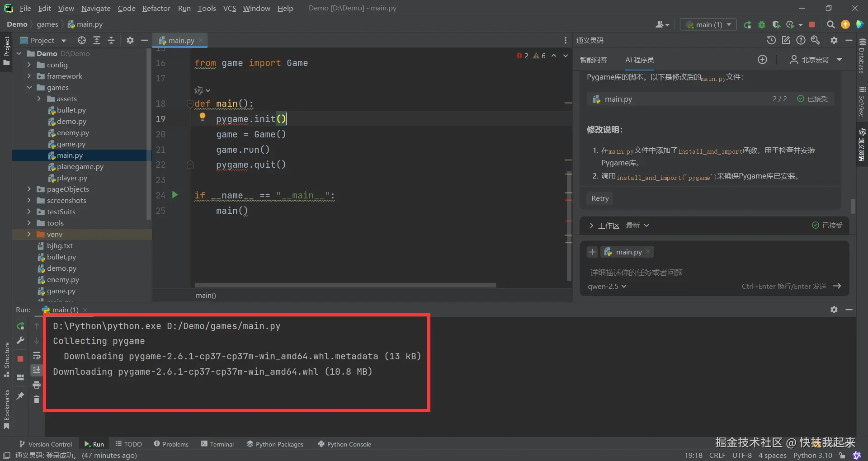The width and height of the screenshot is (868, 461).
Task: Send message arrow in Tongyi input
Action: (x=837, y=286)
